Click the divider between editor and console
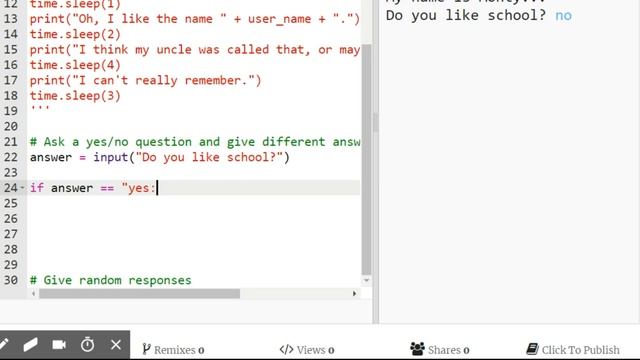The image size is (640, 360). [376, 162]
